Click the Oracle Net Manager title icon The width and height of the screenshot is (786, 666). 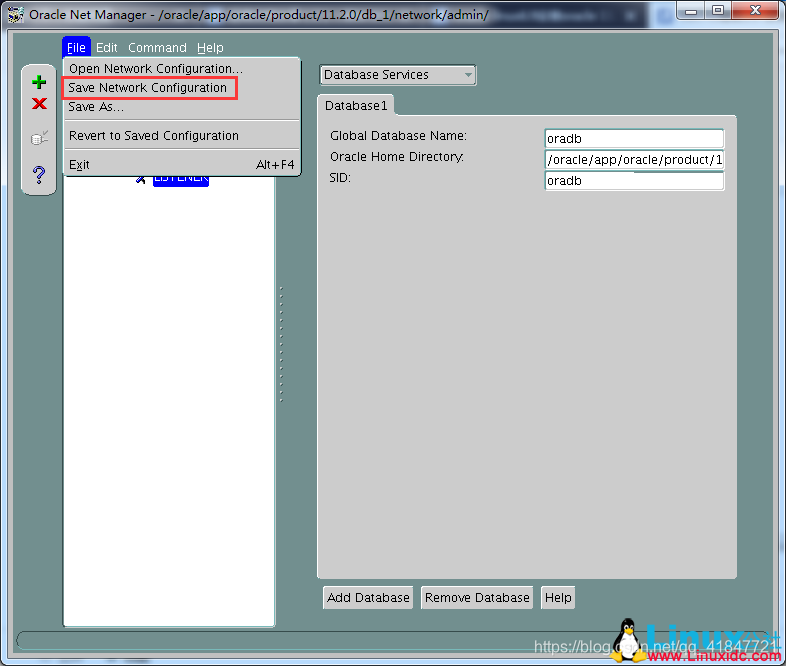click(15, 15)
